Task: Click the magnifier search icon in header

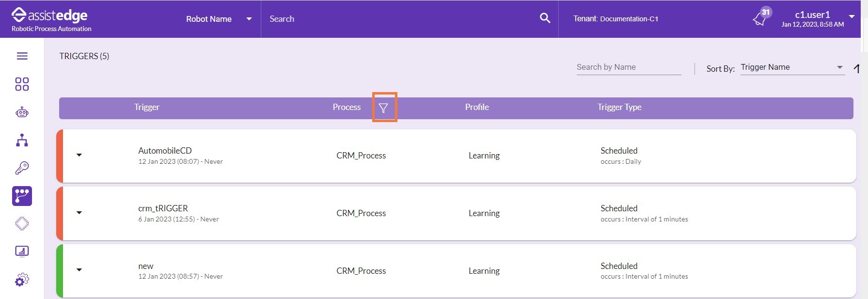Action: 545,18
